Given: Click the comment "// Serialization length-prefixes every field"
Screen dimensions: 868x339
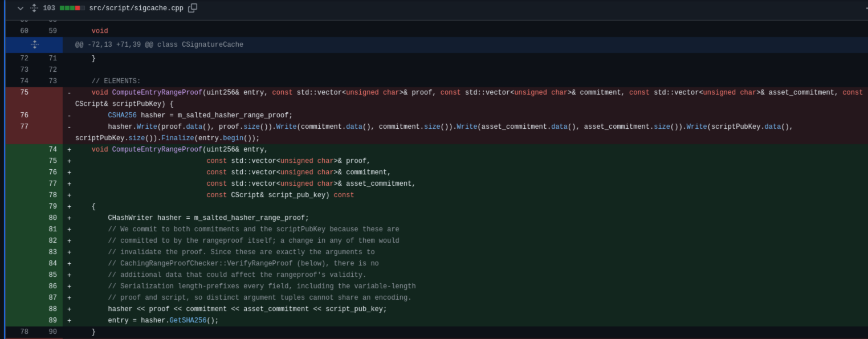Looking at the screenshot, I should click(262, 286).
